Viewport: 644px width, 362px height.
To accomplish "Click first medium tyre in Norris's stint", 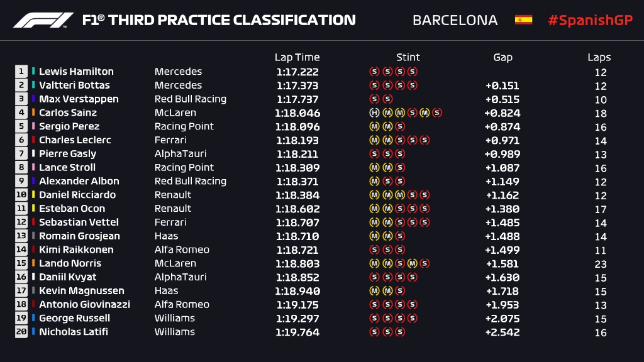I will click(x=374, y=263).
